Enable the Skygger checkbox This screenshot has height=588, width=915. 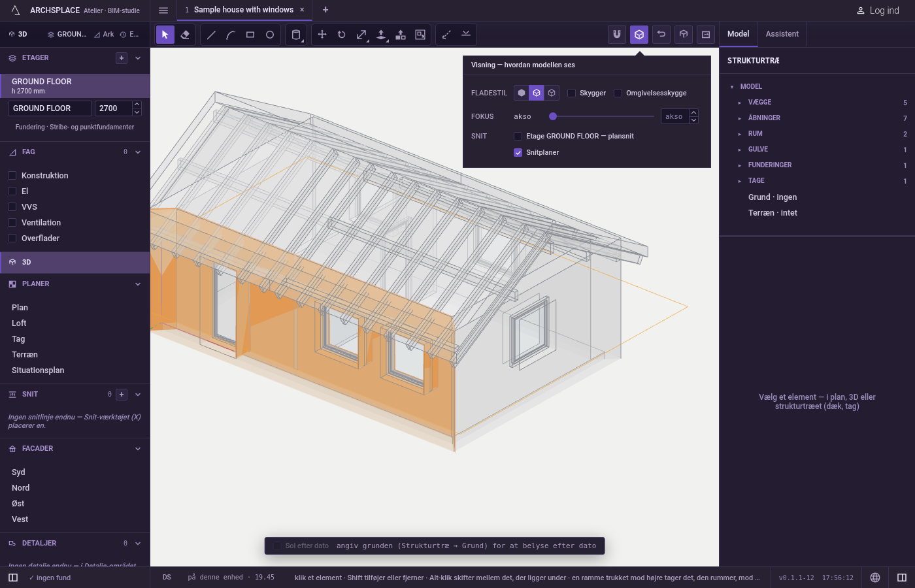pos(572,93)
